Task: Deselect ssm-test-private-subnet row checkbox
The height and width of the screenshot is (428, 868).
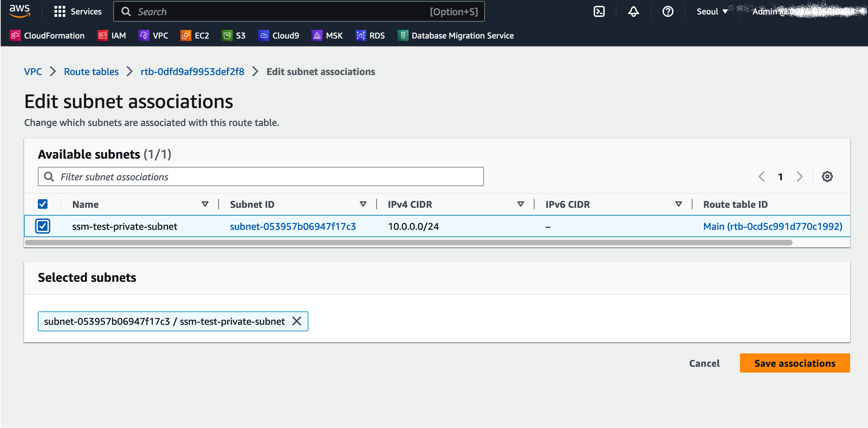Action: click(x=43, y=226)
